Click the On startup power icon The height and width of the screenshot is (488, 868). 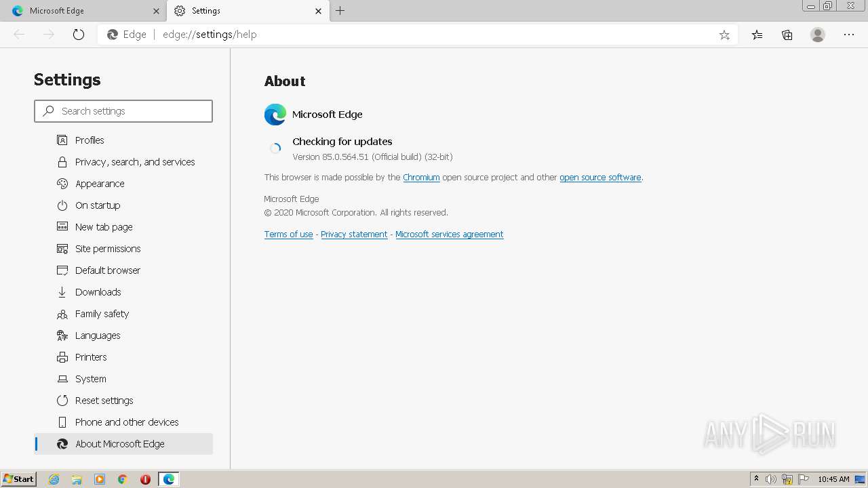tap(62, 205)
